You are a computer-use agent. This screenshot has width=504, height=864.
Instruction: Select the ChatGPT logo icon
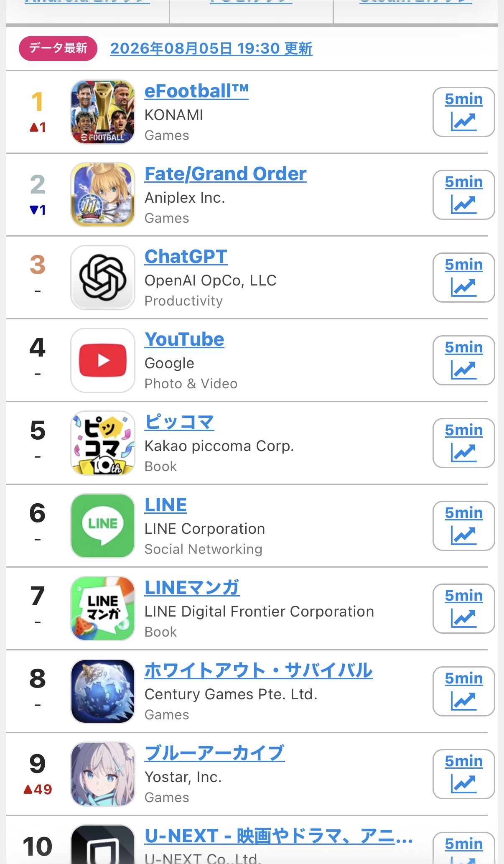pos(103,278)
